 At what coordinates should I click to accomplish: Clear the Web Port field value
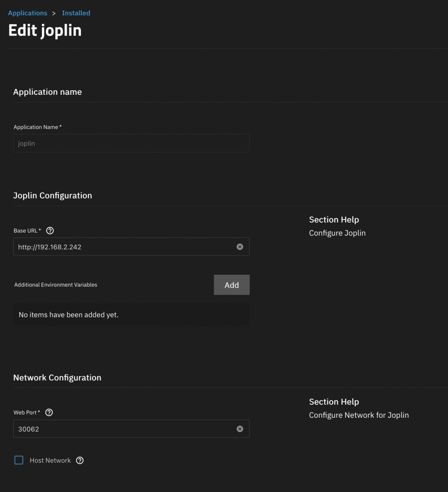tap(240, 429)
